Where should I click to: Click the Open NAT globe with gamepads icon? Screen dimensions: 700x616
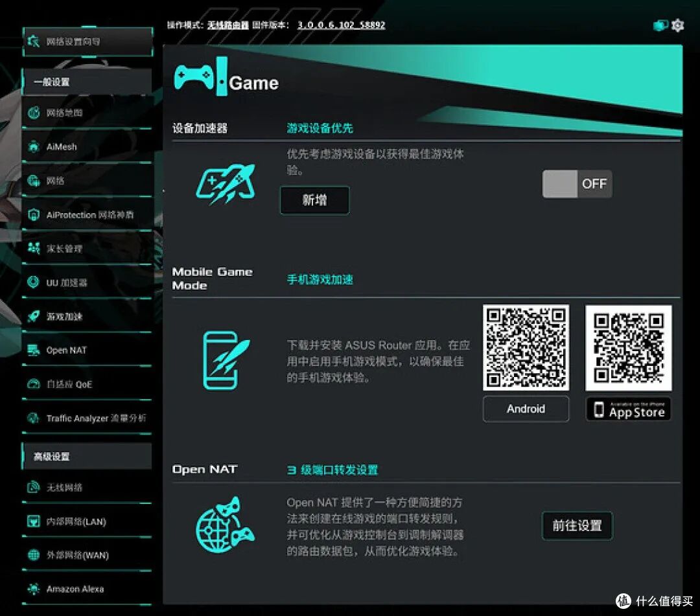pyautogui.click(x=226, y=525)
